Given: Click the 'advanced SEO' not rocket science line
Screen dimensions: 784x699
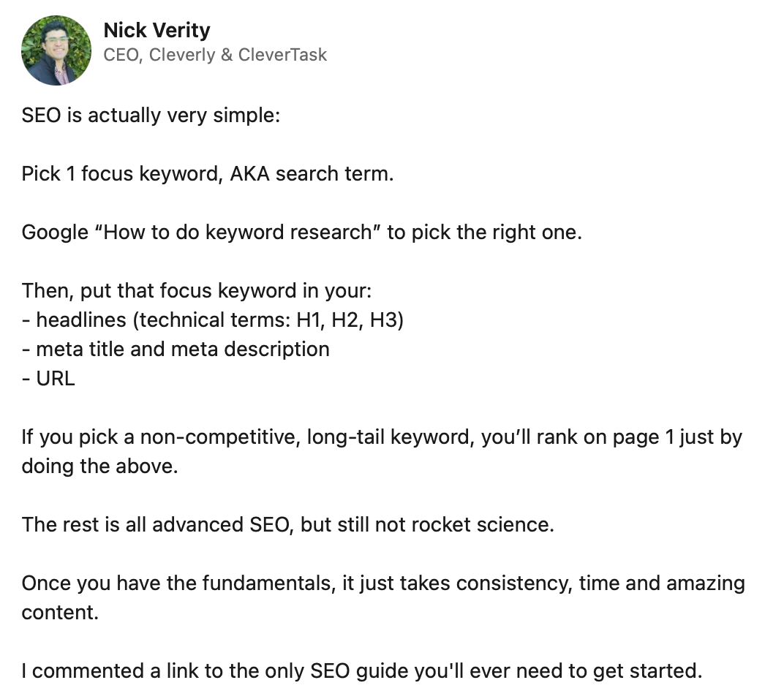Looking at the screenshot, I should [x=288, y=524].
